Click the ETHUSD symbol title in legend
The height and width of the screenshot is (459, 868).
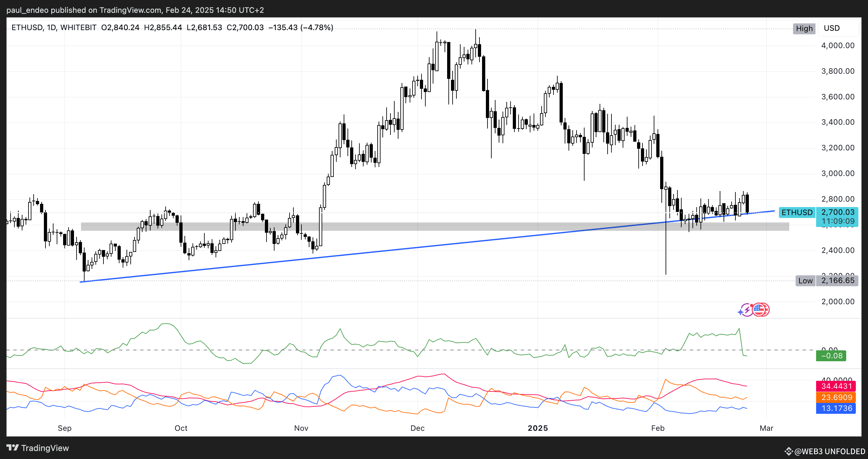pyautogui.click(x=27, y=28)
